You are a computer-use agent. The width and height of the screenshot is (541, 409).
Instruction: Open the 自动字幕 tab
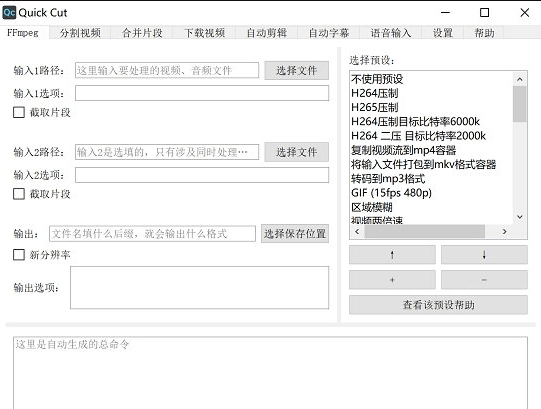click(329, 33)
